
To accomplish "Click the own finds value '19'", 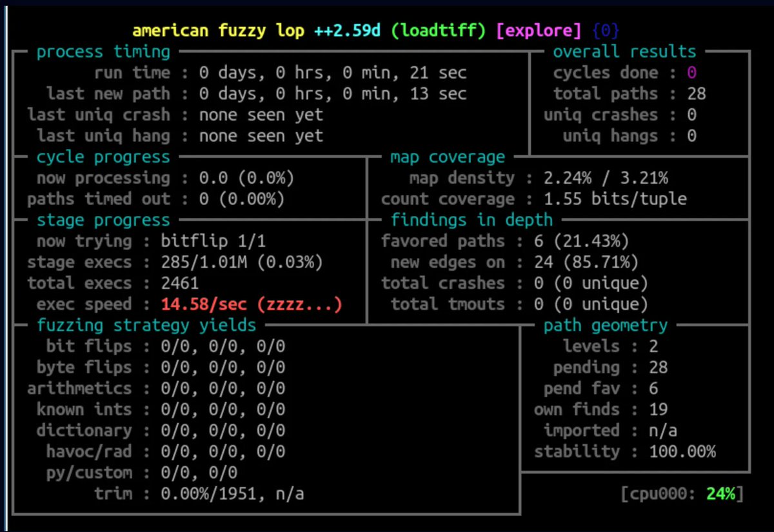I will coord(659,410).
